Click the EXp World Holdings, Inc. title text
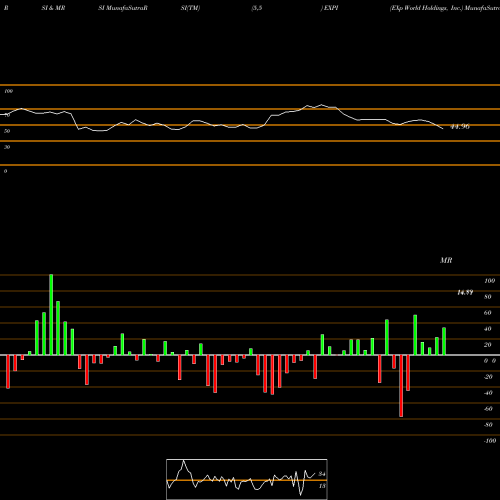This screenshot has height=500, width=500. coord(427,8)
